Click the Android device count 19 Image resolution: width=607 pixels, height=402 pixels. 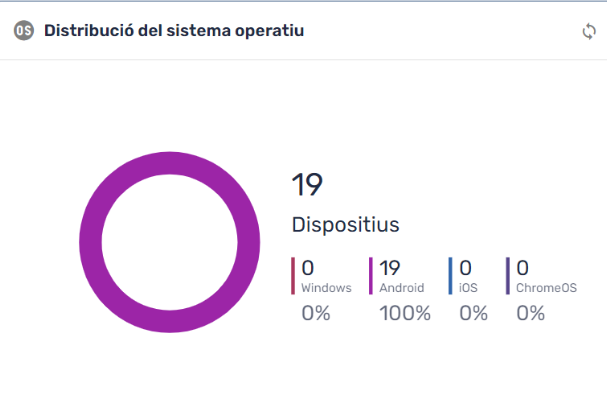390,268
